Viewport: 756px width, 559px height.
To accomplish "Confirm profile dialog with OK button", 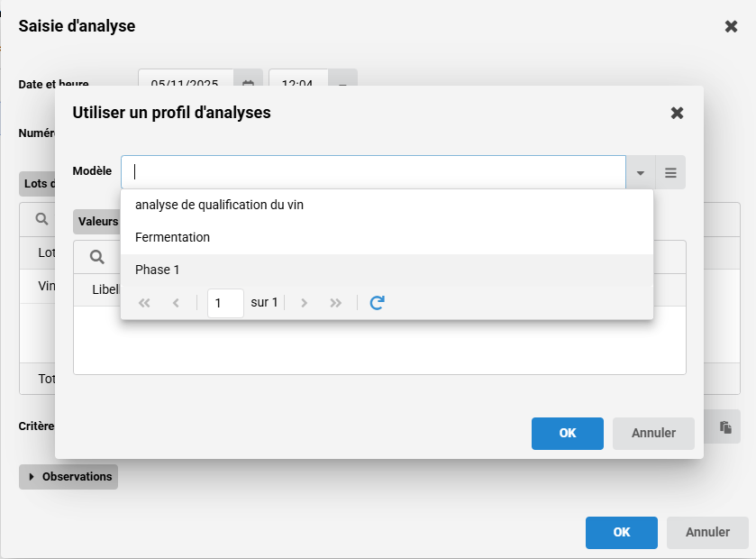I will point(567,433).
